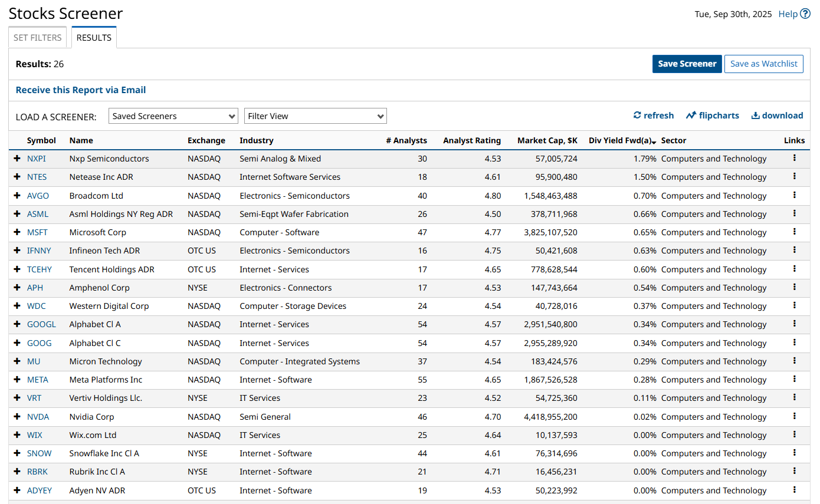This screenshot has height=504, width=820.
Task: Click the Help question mark icon
Action: 805,14
